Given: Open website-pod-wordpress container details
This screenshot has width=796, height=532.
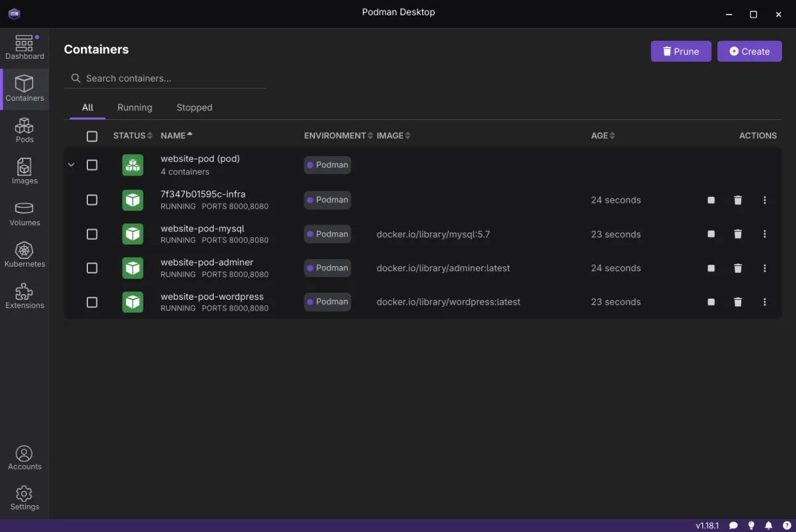Looking at the screenshot, I should click(x=212, y=297).
